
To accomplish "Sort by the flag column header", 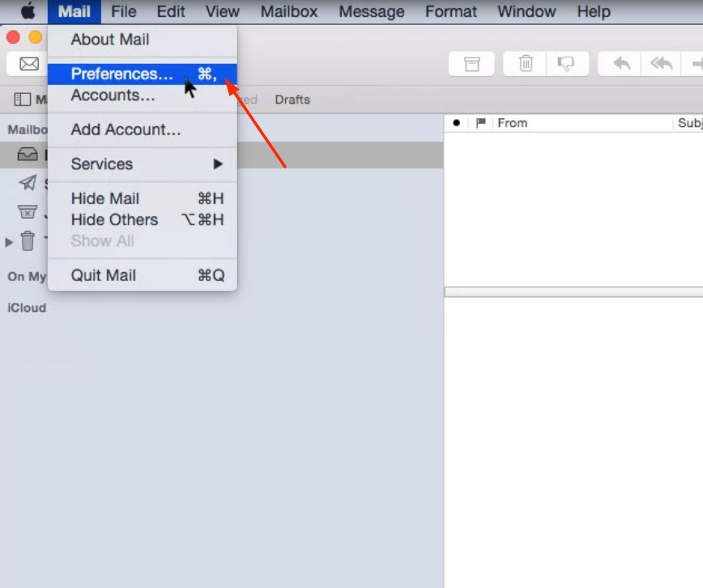I will coord(480,123).
